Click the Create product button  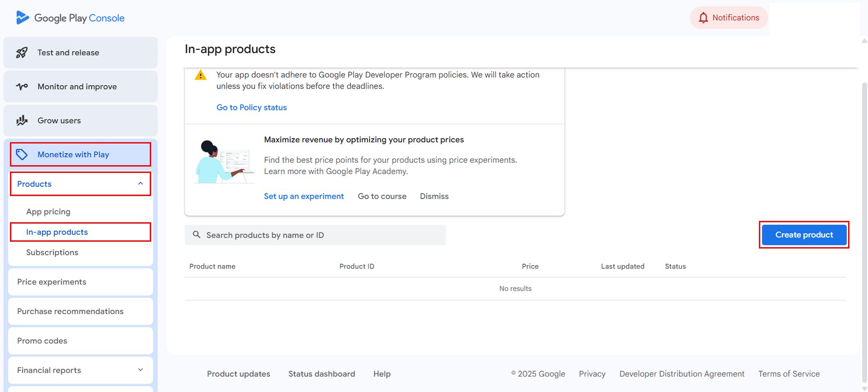[x=804, y=234]
